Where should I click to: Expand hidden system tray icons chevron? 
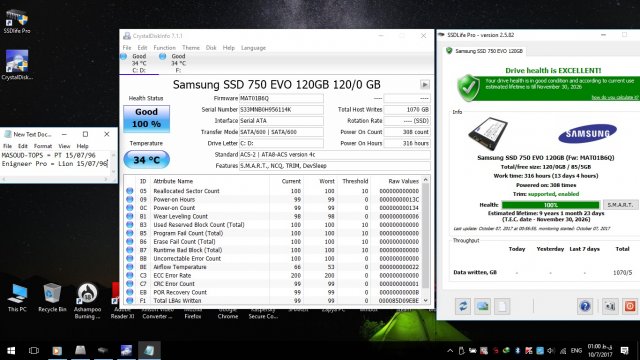[x=450, y=351]
